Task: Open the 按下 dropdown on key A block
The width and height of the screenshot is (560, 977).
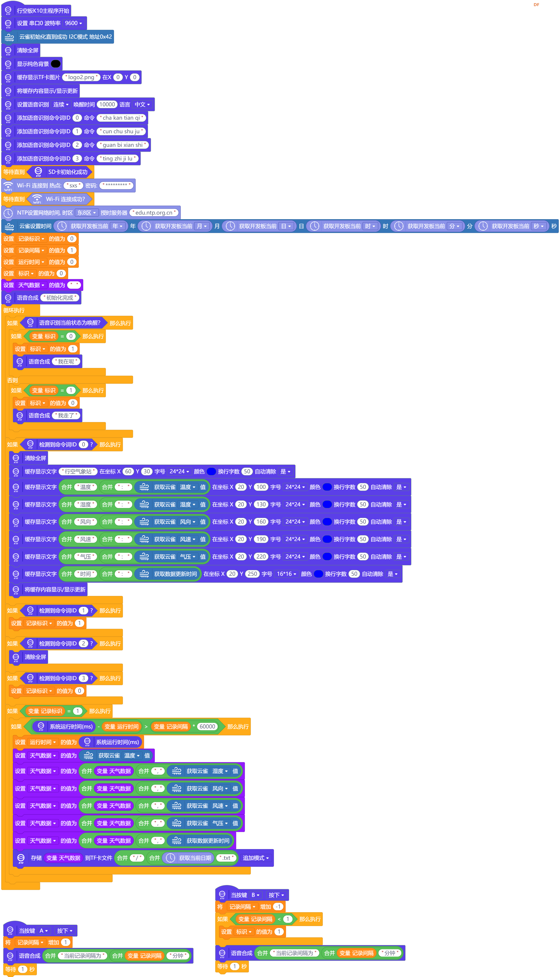Action: pos(65,931)
